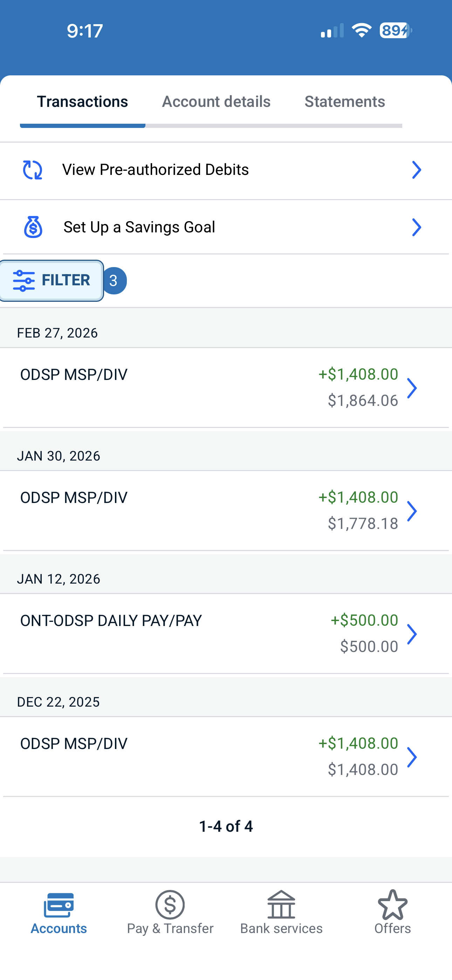The height and width of the screenshot is (980, 452).
Task: Expand Set Up a Savings Goal chevron
Action: [417, 227]
